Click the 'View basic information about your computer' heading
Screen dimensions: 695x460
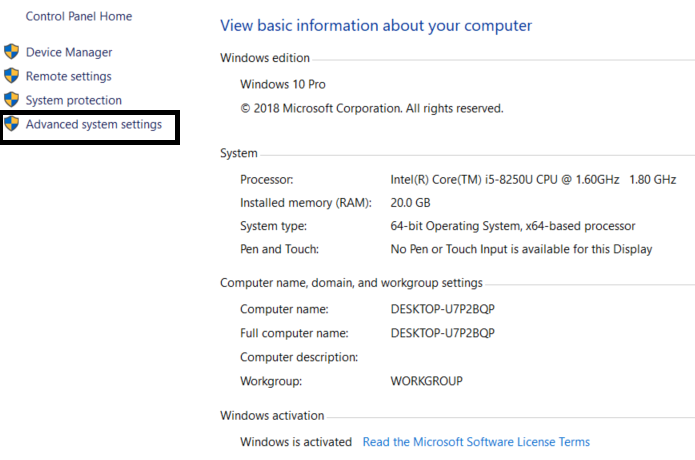pos(376,25)
